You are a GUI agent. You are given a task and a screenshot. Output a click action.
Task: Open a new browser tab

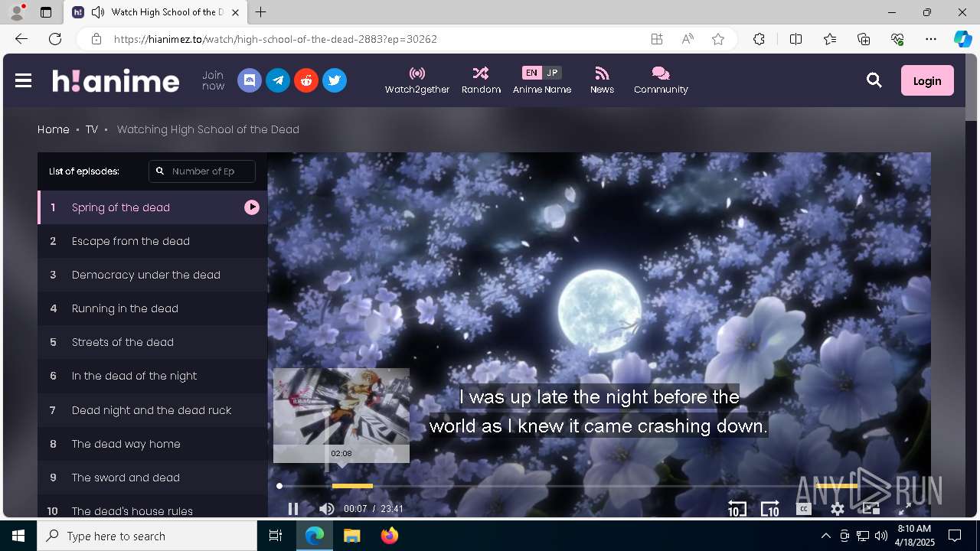point(261,12)
